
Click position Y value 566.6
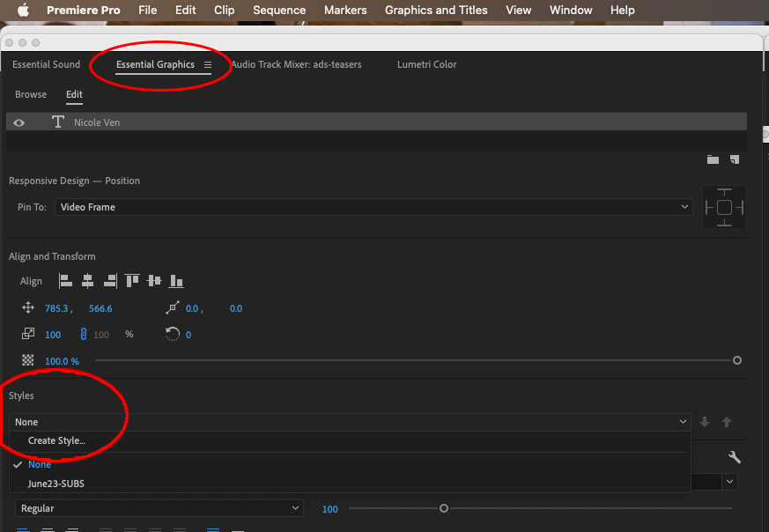(x=100, y=308)
